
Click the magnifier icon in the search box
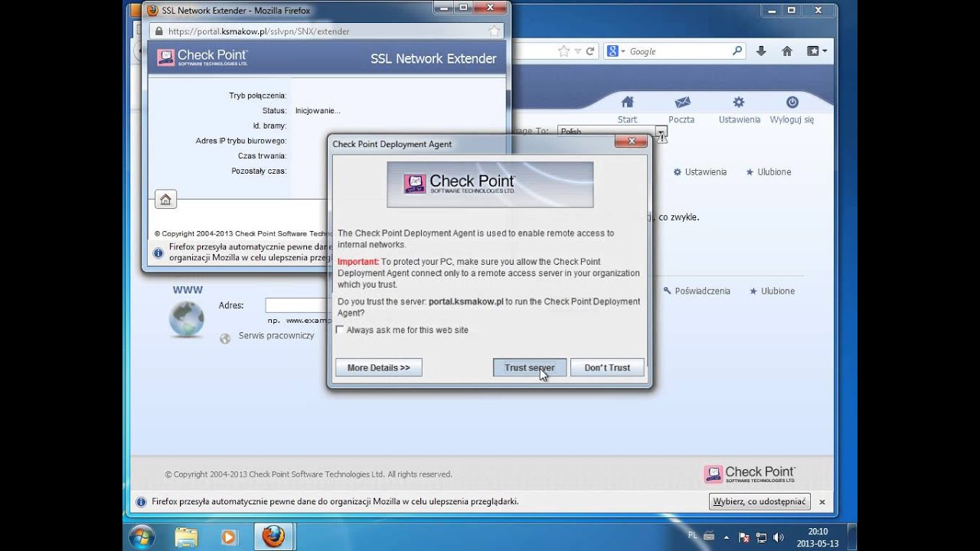(737, 51)
